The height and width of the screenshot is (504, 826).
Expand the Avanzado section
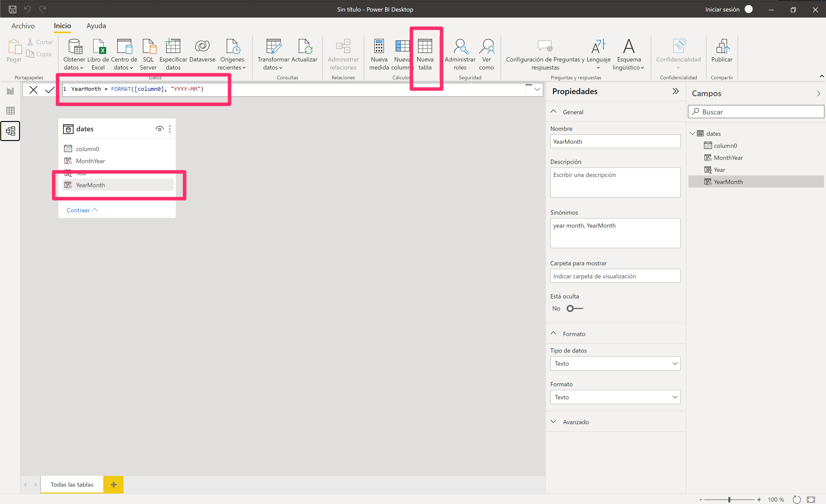[x=553, y=422]
